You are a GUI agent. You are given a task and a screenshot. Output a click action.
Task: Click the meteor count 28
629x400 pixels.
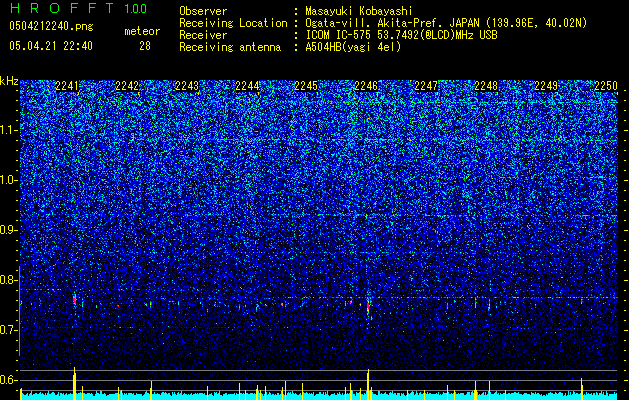click(x=145, y=46)
